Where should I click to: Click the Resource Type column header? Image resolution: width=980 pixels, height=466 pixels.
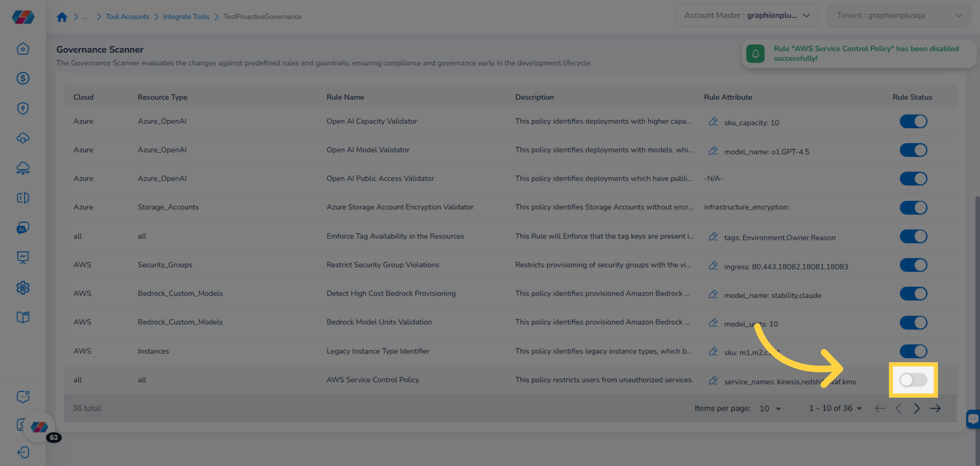click(163, 97)
